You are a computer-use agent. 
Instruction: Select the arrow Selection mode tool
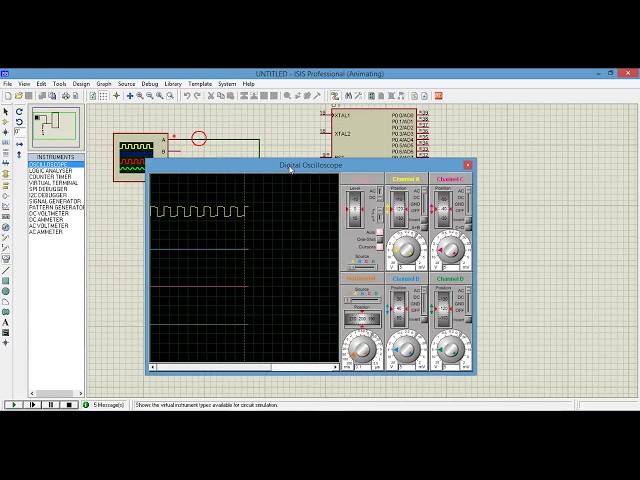point(6,111)
